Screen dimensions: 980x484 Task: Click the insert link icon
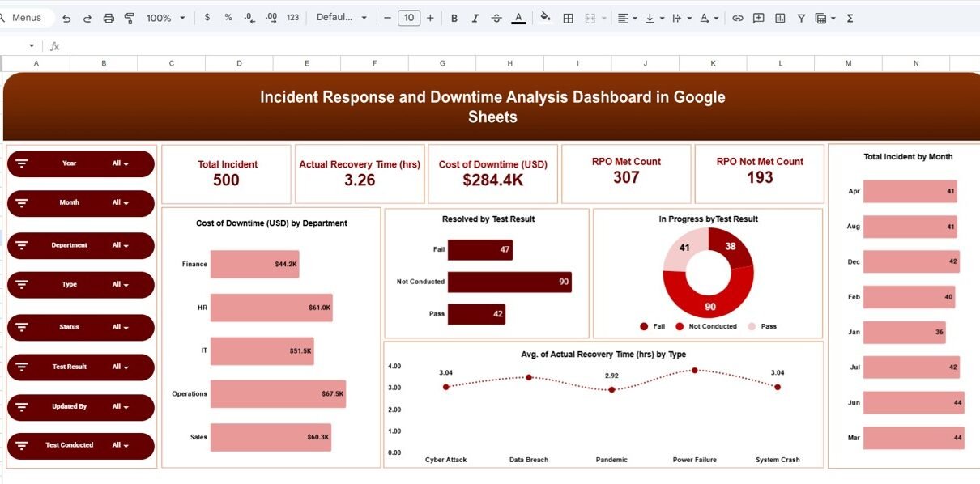coord(737,18)
